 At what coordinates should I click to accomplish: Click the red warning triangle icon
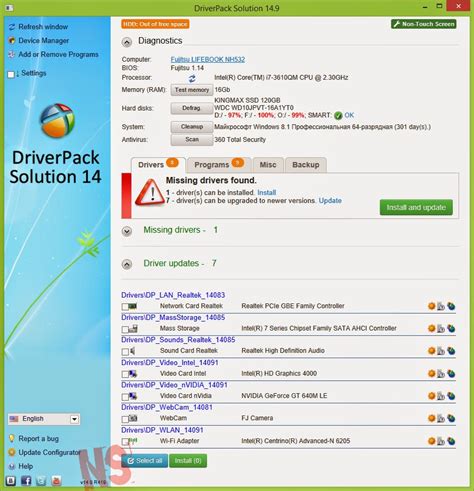pyautogui.click(x=150, y=192)
